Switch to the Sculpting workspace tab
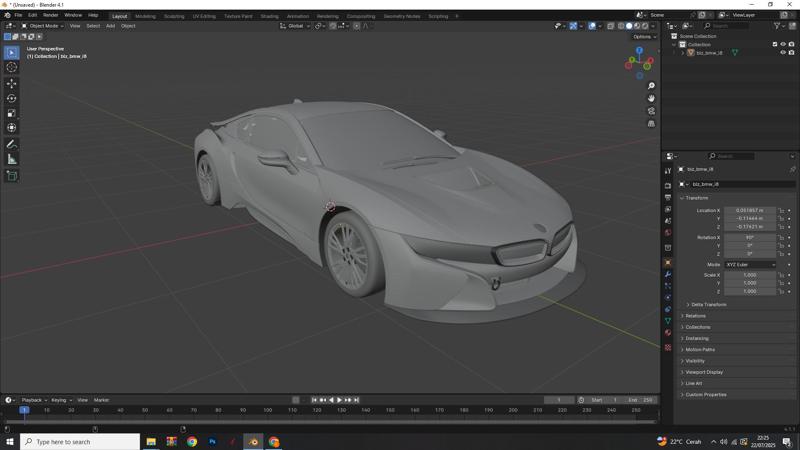This screenshot has width=800, height=450. point(174,16)
